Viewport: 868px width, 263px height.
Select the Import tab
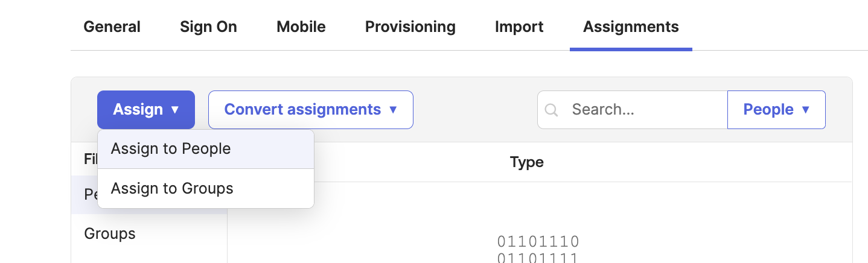pyautogui.click(x=519, y=27)
